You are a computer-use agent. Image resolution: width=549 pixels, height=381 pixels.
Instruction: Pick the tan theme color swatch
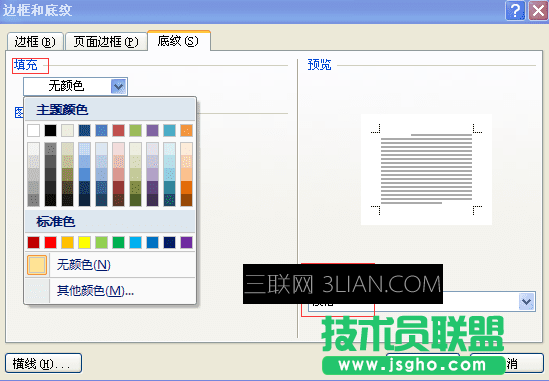(68, 131)
